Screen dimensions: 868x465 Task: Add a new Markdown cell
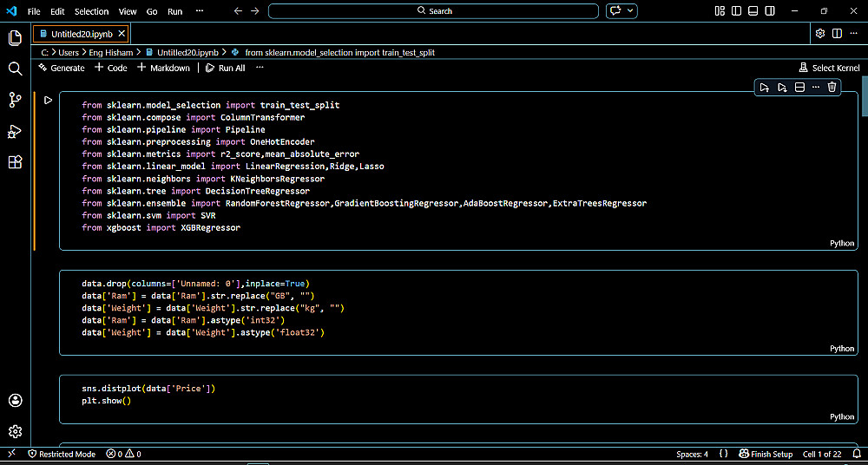point(163,68)
